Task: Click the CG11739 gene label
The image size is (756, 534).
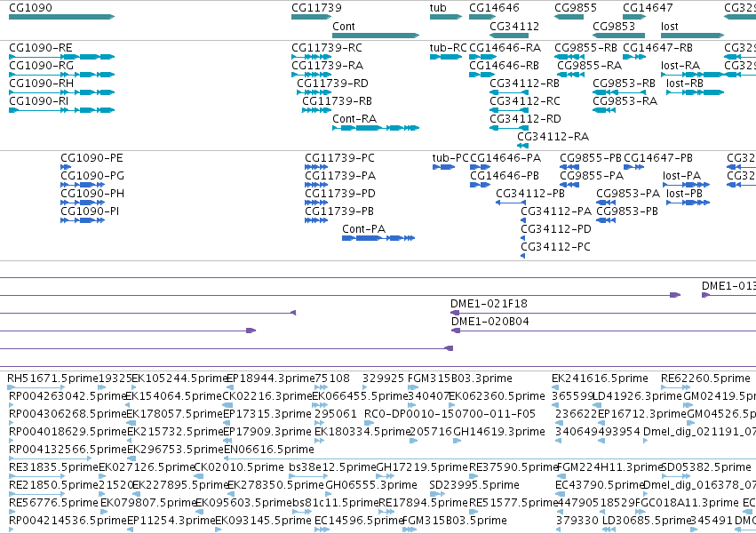Action: point(316,8)
